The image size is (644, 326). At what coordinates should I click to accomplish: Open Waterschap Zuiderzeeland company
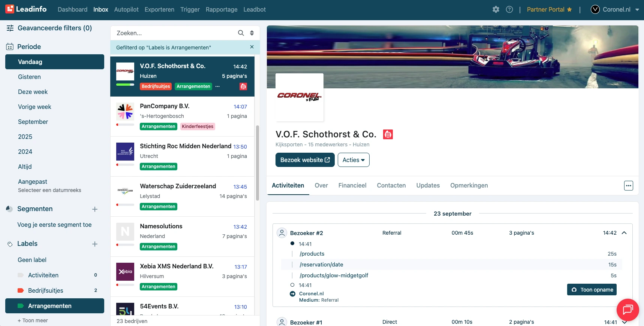point(182,196)
